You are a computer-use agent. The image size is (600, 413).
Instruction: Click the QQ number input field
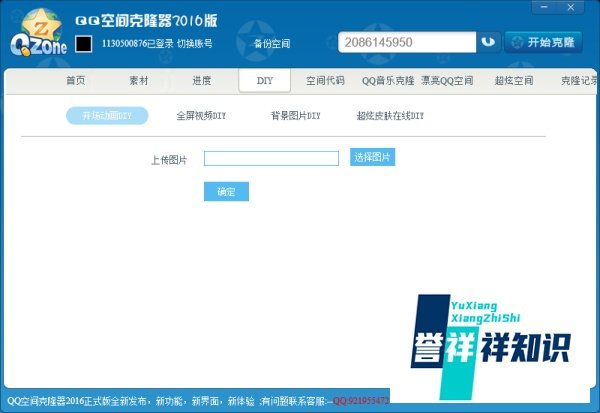click(407, 42)
